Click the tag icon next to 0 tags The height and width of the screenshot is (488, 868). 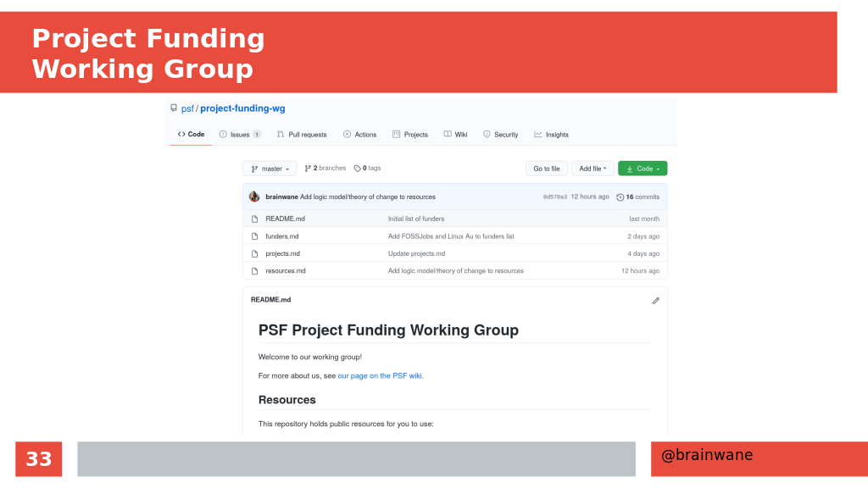[x=358, y=169]
